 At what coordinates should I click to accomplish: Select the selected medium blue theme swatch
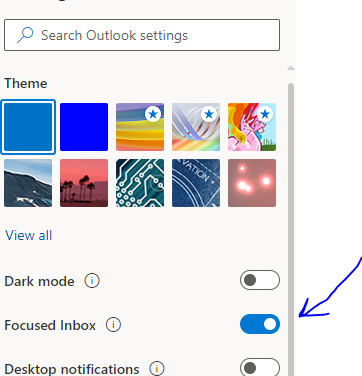(x=28, y=127)
